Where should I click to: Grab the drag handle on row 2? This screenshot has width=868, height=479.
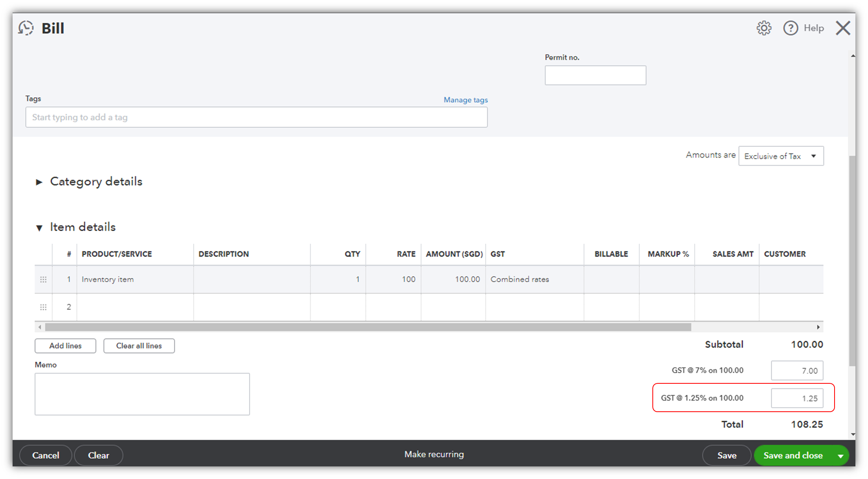pos(43,307)
